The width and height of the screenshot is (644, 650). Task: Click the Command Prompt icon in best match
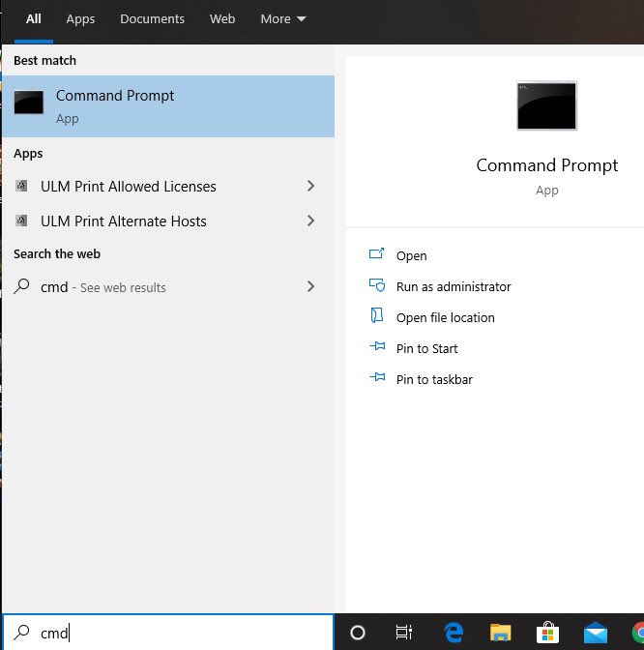[x=29, y=102]
